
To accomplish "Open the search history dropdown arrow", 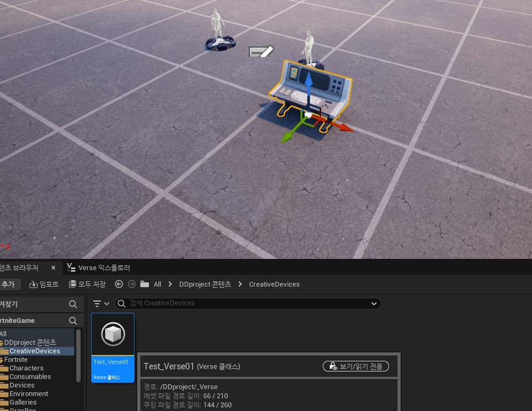I will [374, 303].
